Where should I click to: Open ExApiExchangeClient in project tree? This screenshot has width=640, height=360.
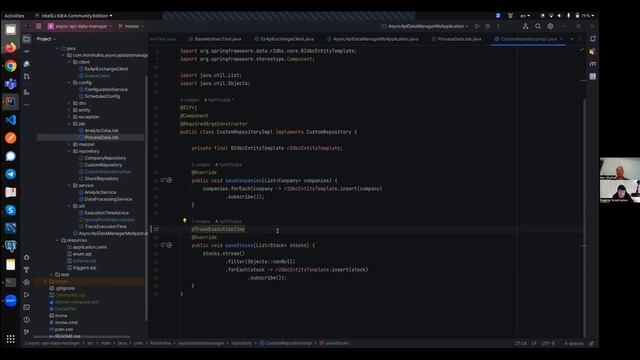[x=106, y=69]
